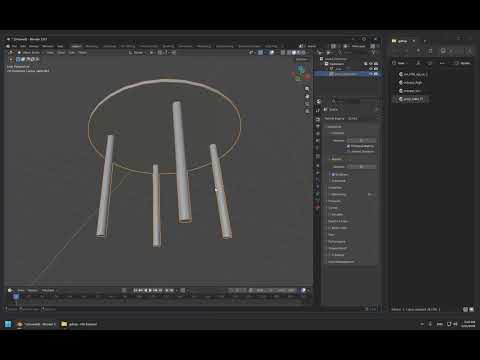480x360 pixels.
Task: Open the Render Engine dropdown
Action: pyautogui.click(x=362, y=118)
